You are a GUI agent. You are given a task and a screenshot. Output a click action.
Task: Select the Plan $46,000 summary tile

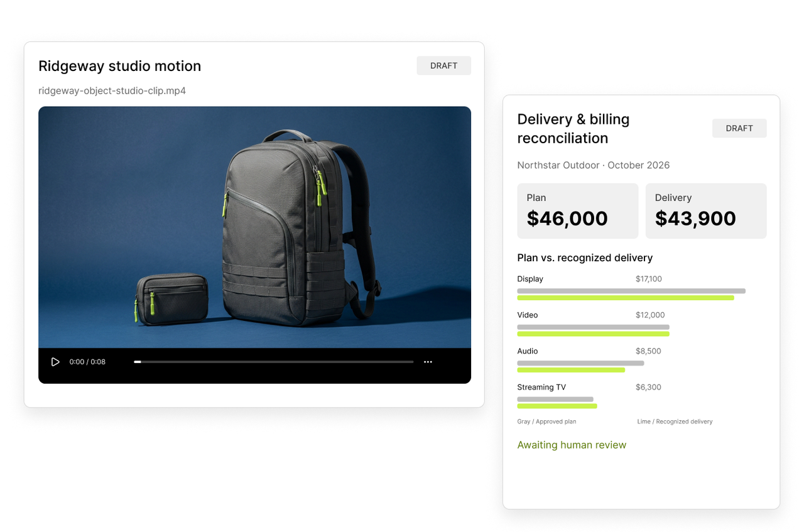click(578, 211)
